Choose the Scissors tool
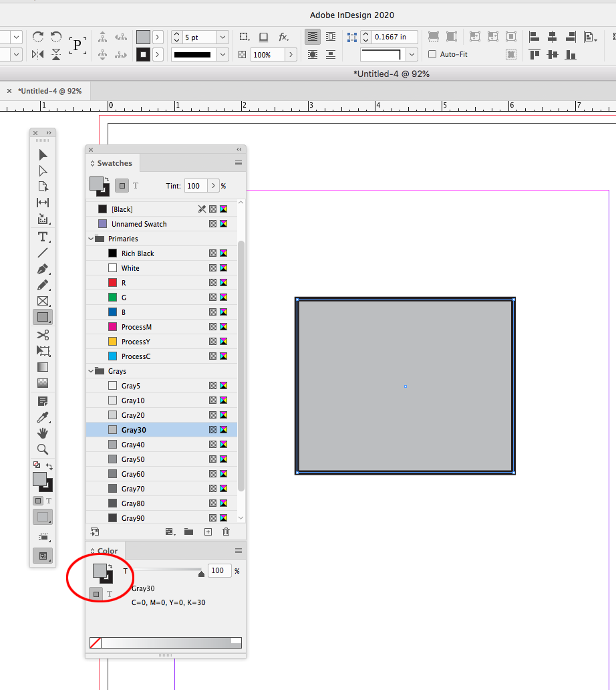 42,334
